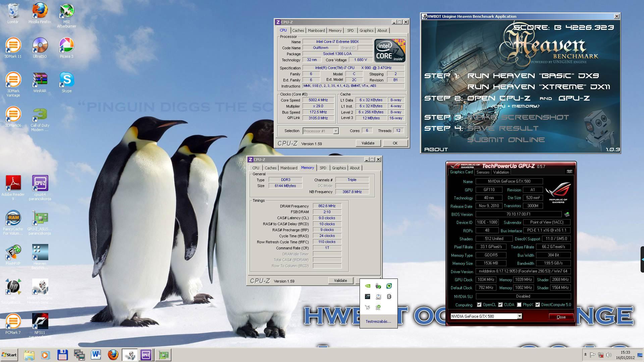The height and width of the screenshot is (362, 644).
Task: Switch to the Sensors tab in GPU-Z
Action: tap(483, 172)
